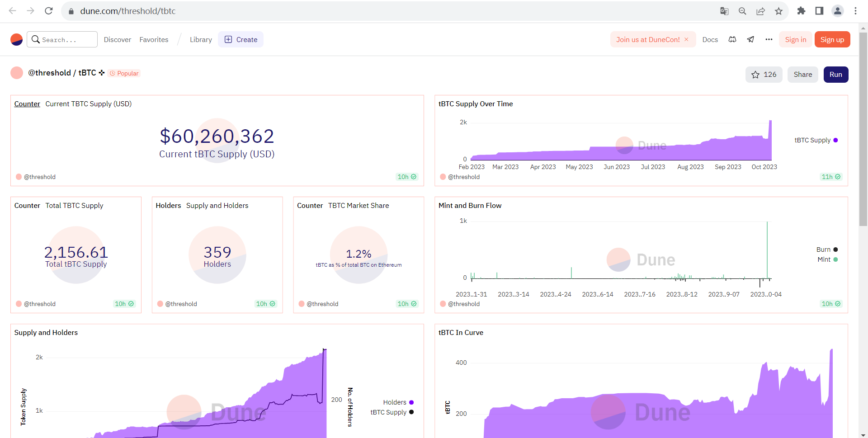Click the 10h refresh status on Holders card
This screenshot has height=438, width=868.
tap(266, 304)
